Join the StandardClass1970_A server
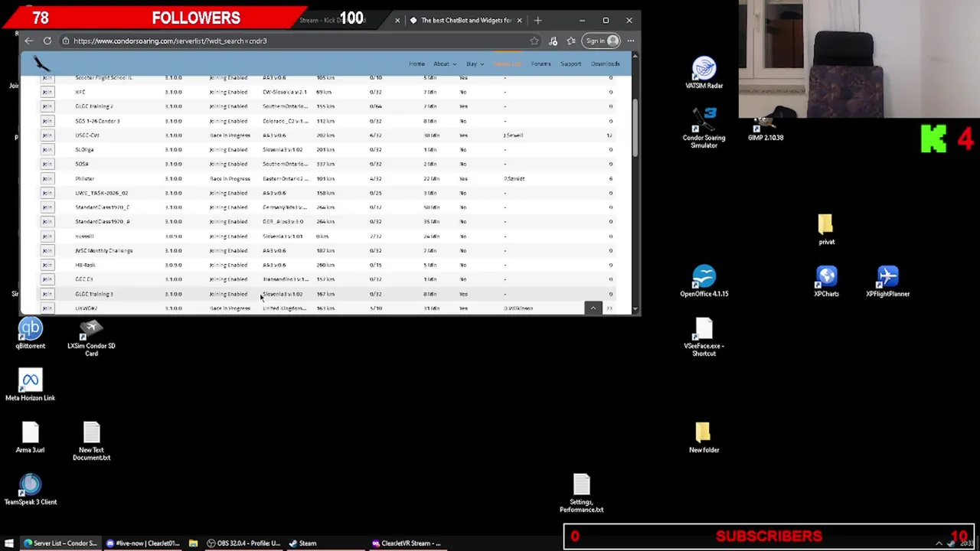This screenshot has width=980, height=551. [x=47, y=221]
